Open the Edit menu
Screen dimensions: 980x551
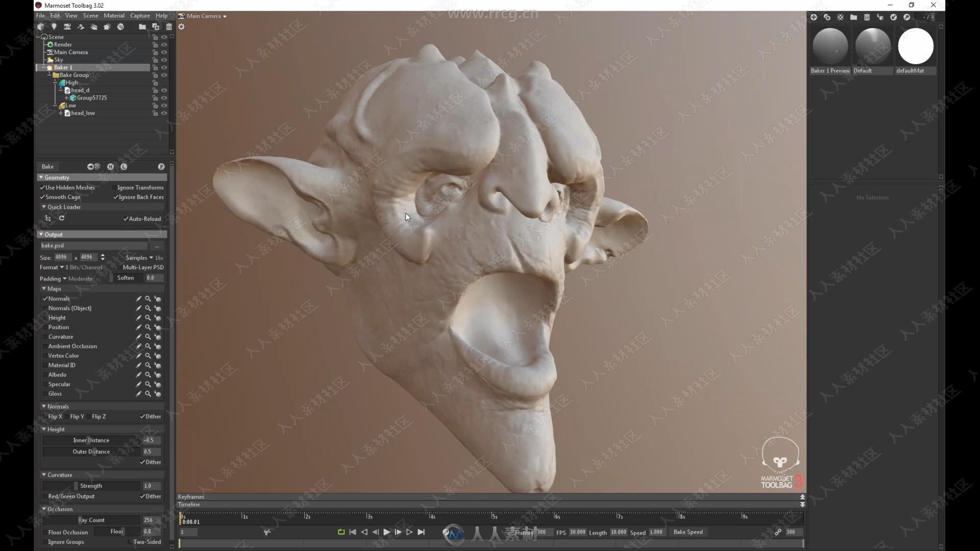pos(55,15)
